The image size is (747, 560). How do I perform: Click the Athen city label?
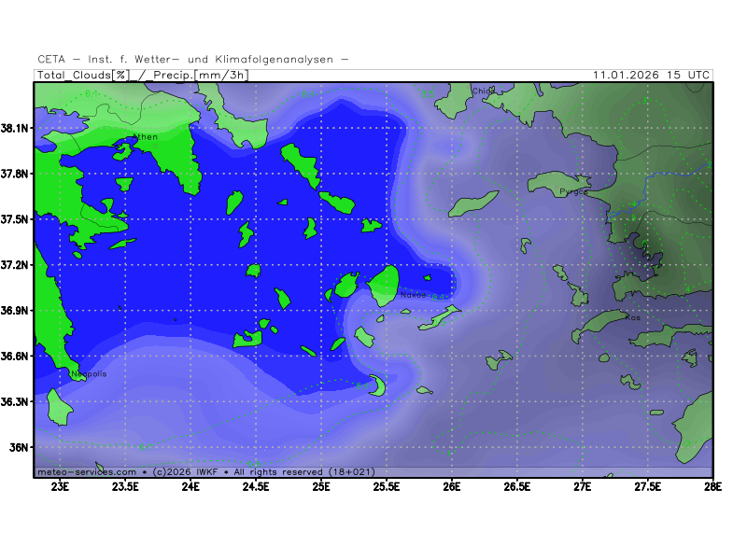(x=146, y=137)
